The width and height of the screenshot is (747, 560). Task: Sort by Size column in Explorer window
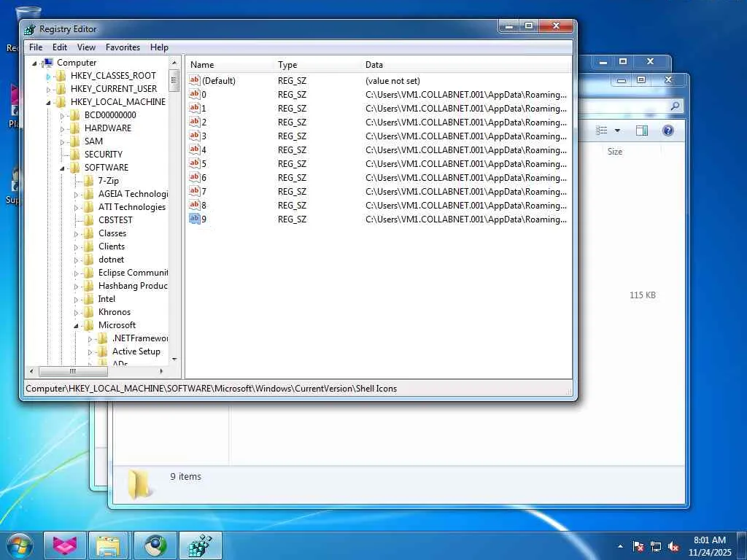point(614,152)
